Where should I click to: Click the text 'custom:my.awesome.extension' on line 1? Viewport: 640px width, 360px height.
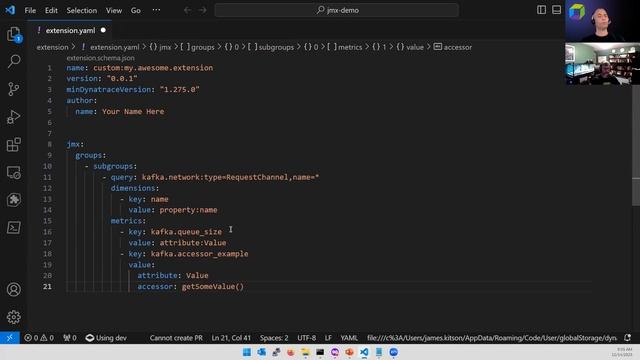point(153,68)
